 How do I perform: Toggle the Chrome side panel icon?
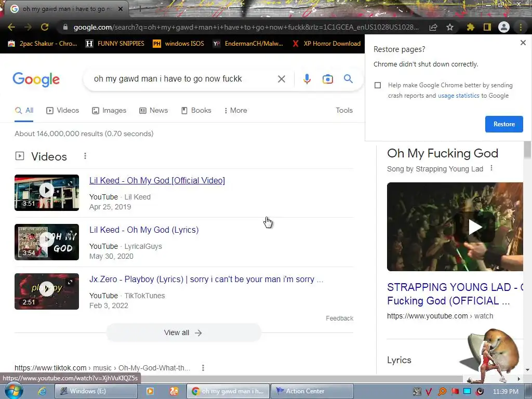pos(487,27)
